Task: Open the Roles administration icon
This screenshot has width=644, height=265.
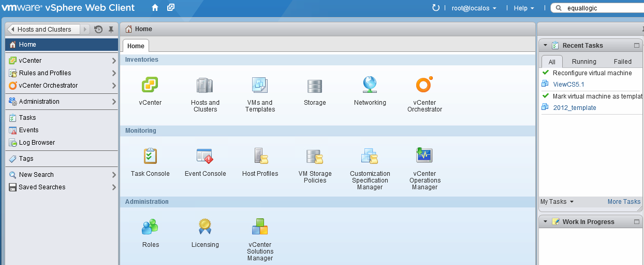Action: click(150, 227)
